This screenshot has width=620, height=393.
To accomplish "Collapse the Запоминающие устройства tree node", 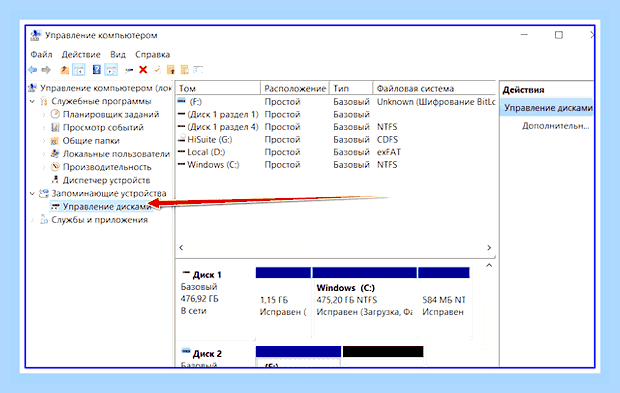I will point(32,193).
